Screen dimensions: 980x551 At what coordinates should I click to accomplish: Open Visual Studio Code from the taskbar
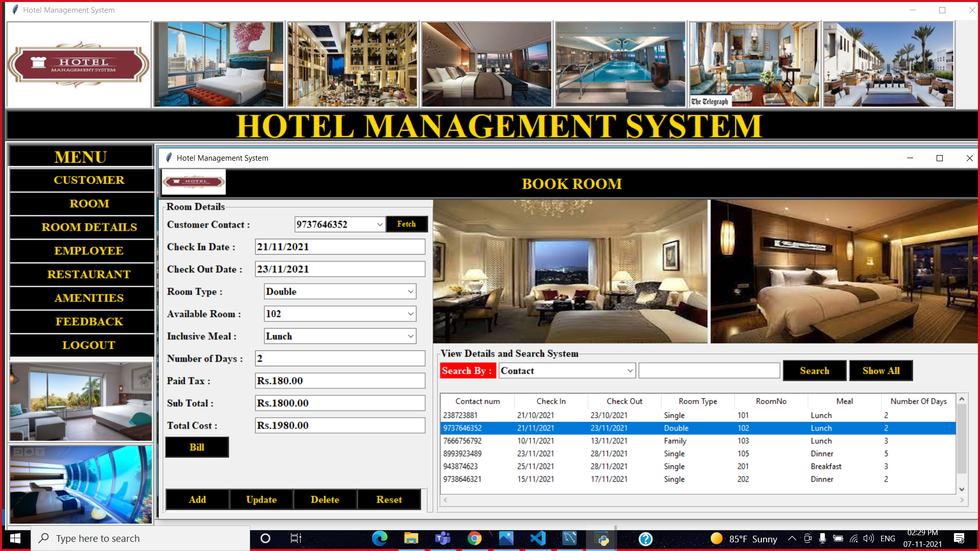[x=537, y=538]
